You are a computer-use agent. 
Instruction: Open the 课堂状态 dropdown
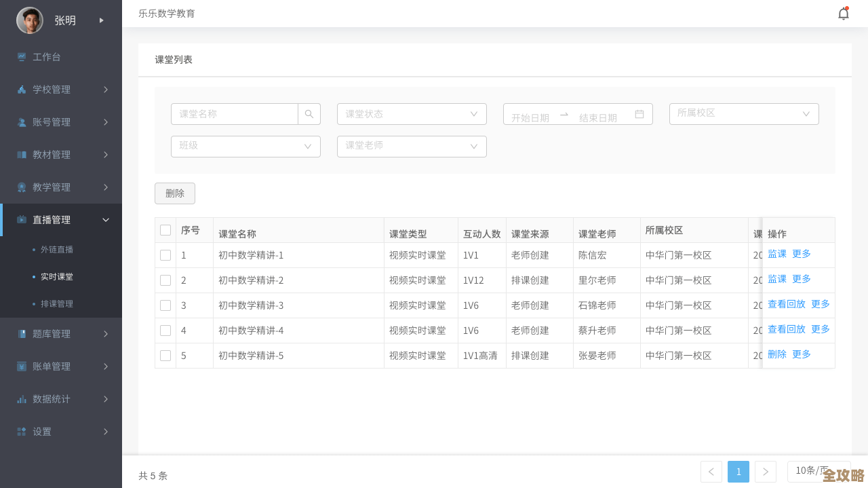[x=412, y=113]
